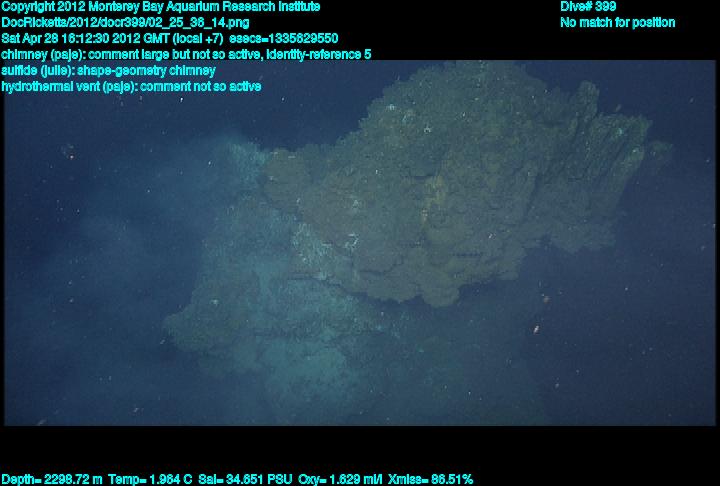Click the hydrothermal vent (psje) annotation
Viewport: 720px width, 486px height.
[130, 86]
